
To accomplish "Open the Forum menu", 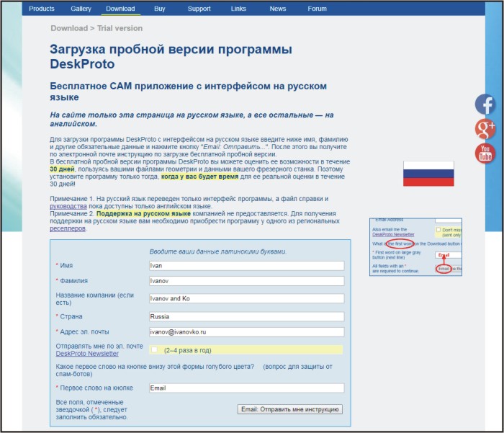I will (317, 9).
